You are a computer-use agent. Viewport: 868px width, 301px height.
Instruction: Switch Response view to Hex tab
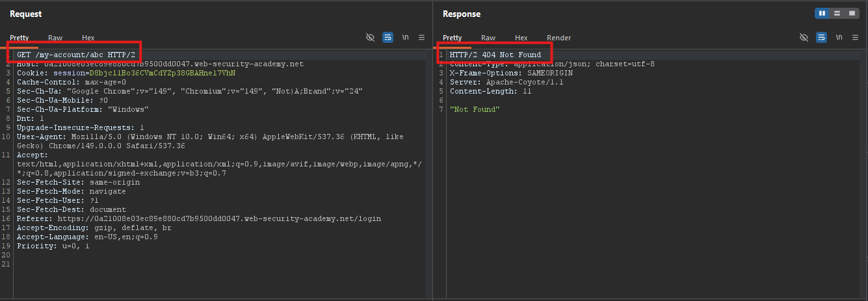point(521,38)
